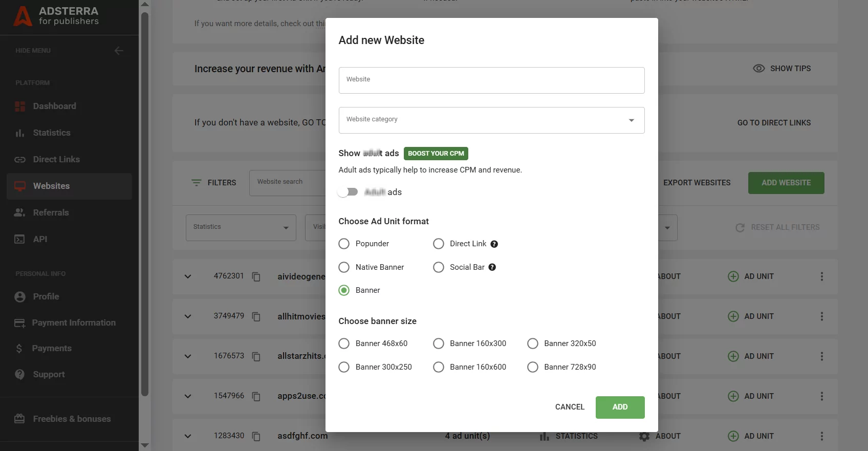Click the plus icon for AD UNIT on 3749479 row

pos(733,316)
